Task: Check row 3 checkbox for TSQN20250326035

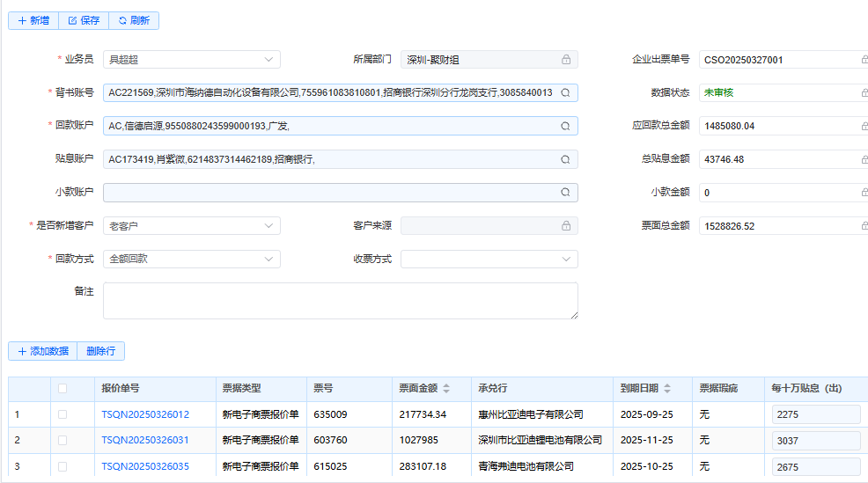Action: (x=63, y=466)
